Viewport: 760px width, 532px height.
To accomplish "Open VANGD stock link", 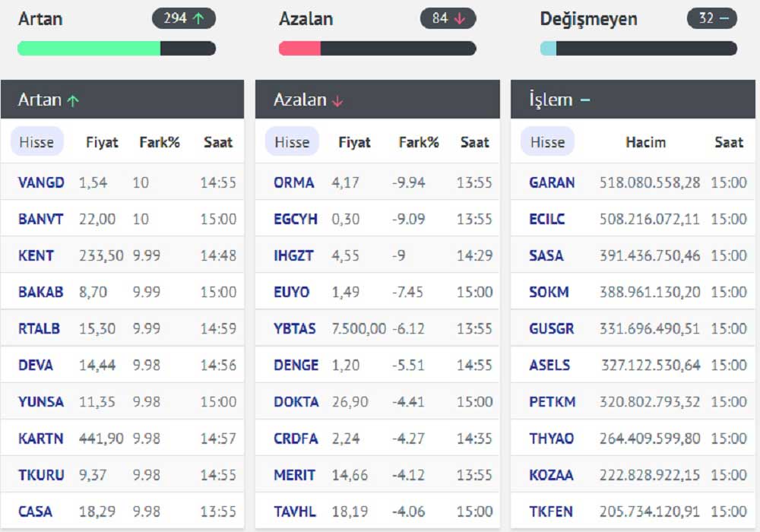I will [41, 182].
